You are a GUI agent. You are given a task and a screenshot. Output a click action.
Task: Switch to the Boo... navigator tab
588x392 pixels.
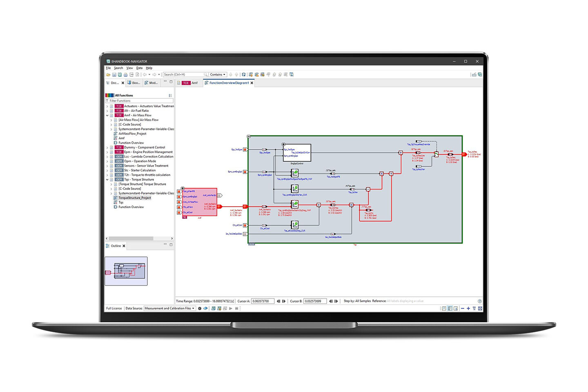coord(134,83)
